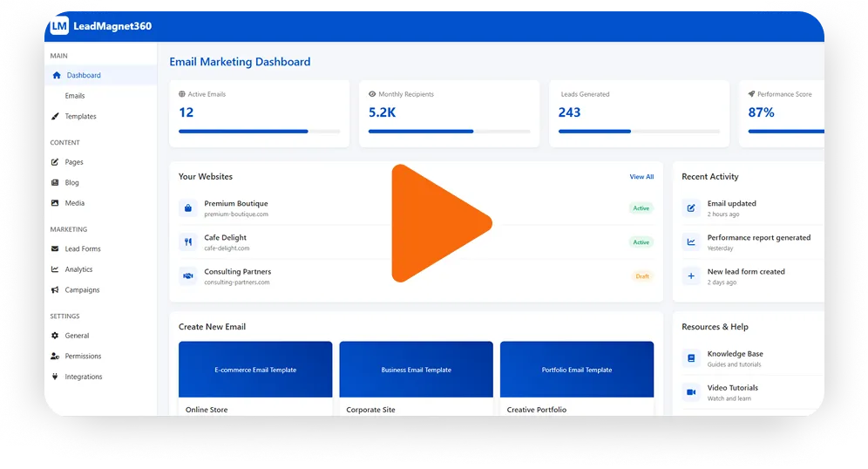Click Premium Boutique Active status badge

pos(641,208)
